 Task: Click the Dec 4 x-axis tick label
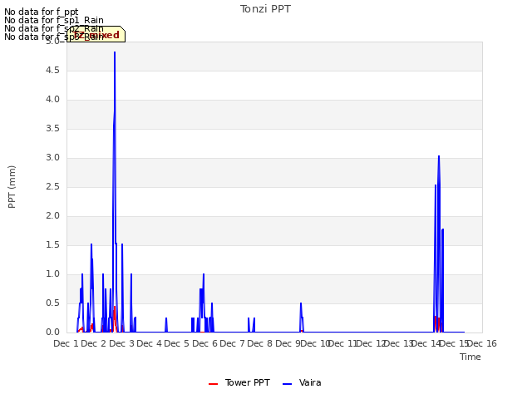[x=150, y=343]
